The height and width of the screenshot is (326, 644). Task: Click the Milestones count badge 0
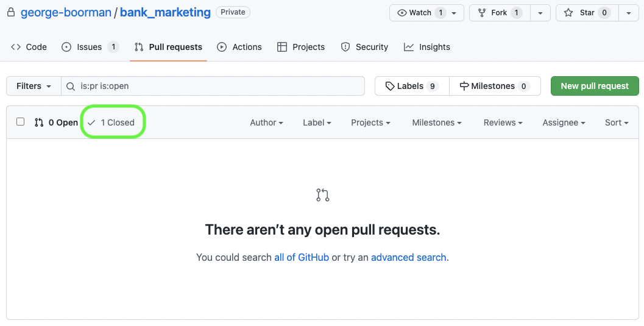[523, 86]
